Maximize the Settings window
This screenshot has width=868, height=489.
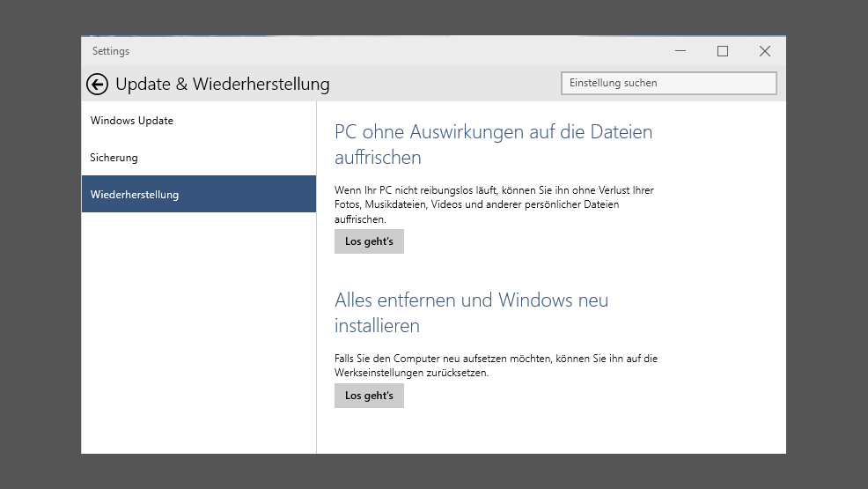click(x=723, y=51)
